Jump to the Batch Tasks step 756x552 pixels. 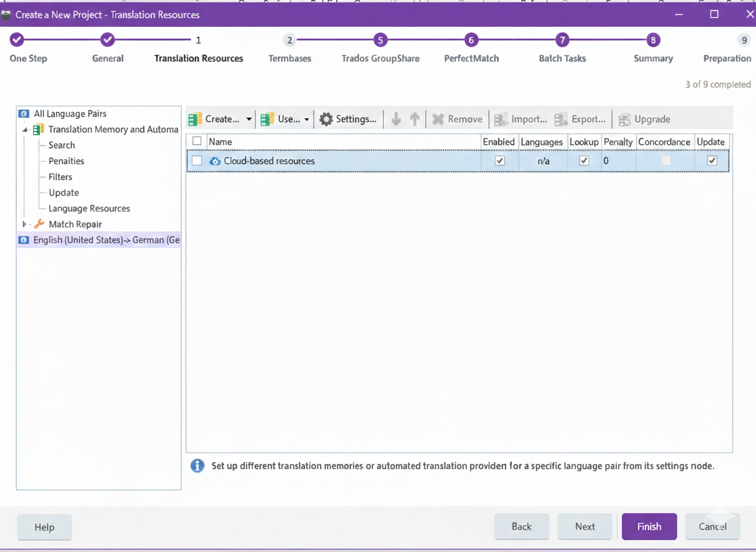click(x=562, y=40)
